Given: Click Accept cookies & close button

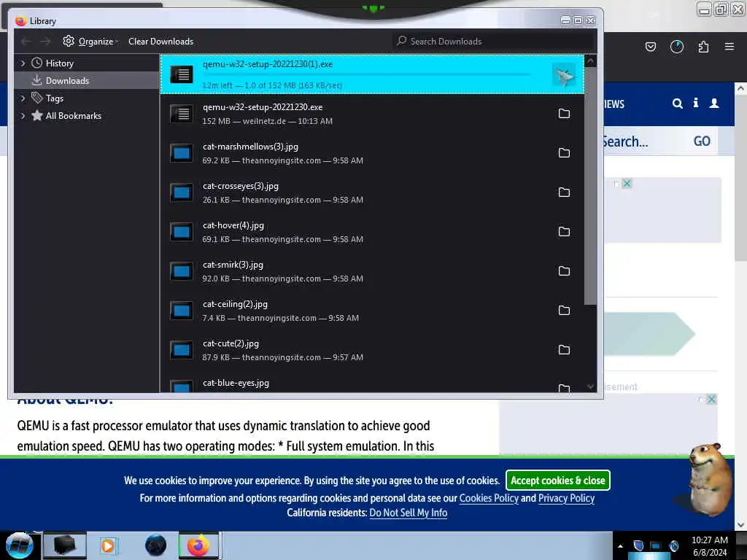Looking at the screenshot, I should [557, 480].
